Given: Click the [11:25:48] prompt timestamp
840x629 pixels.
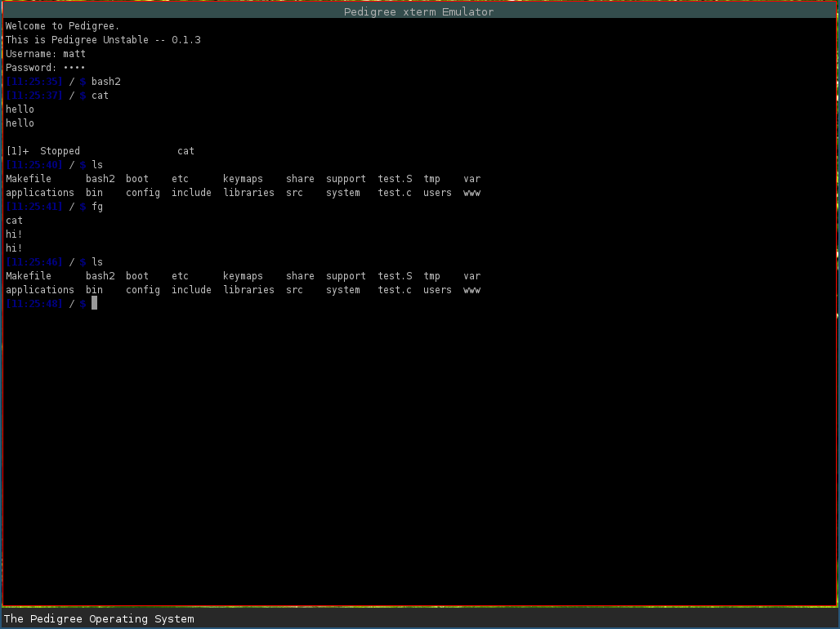Looking at the screenshot, I should pos(34,304).
